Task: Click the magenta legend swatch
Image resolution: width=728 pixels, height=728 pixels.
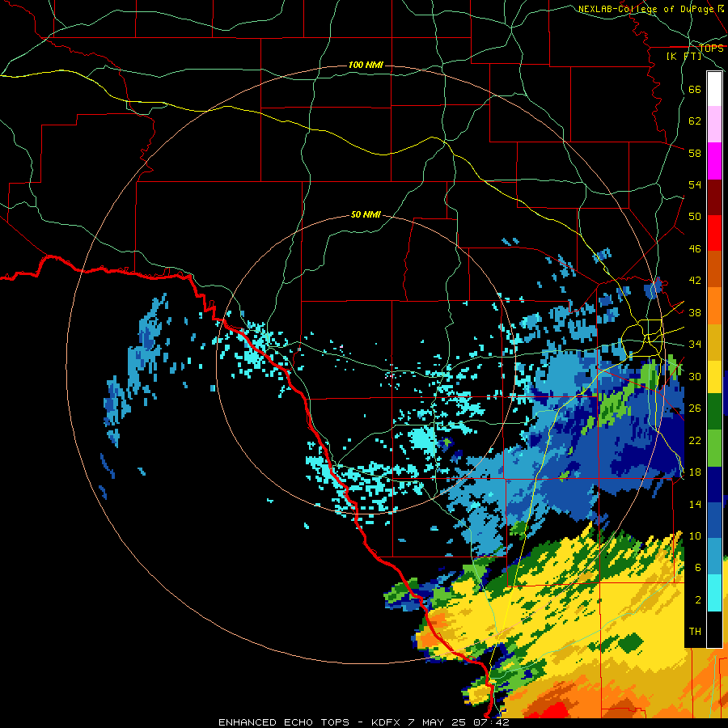Action: coord(714,161)
